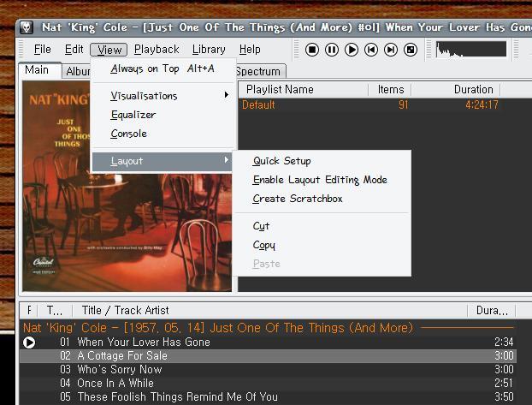Image resolution: width=532 pixels, height=405 pixels.
Task: Click the Dura... column header in tracklist
Action: 492,311
